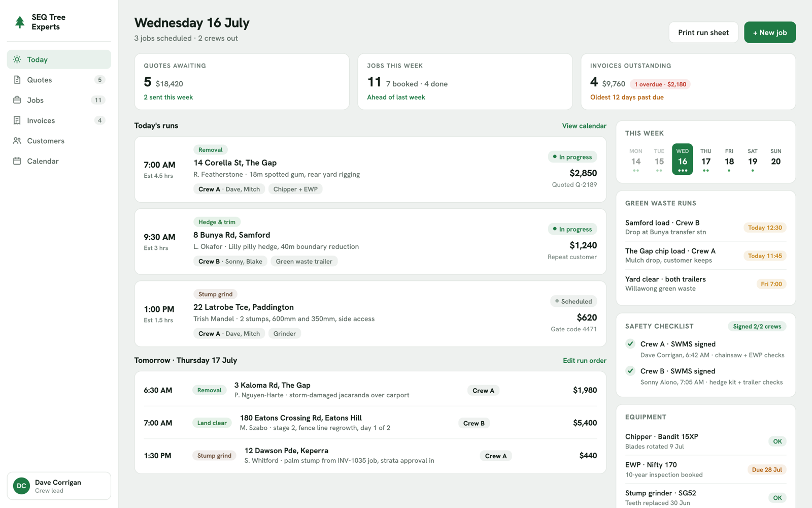This screenshot has height=508, width=812.
Task: Click the Edit run order link
Action: (585, 360)
